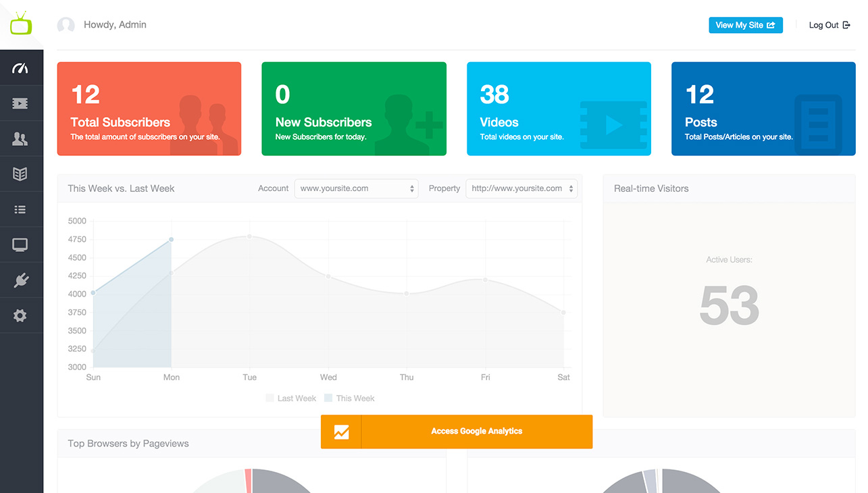
Task: Click the green TV logo icon
Action: click(21, 24)
